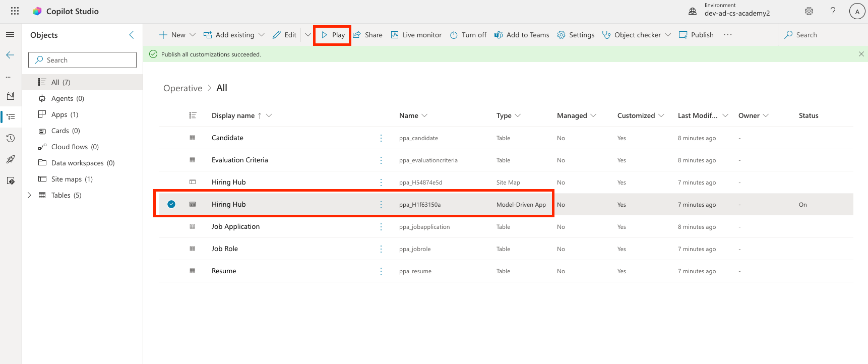868x364 pixels.
Task: Expand the Tables tree node
Action: (29, 195)
